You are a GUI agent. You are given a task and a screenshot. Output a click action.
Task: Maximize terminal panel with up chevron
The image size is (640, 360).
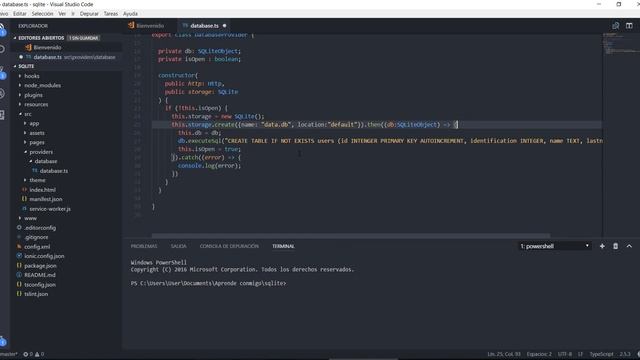pos(629,246)
